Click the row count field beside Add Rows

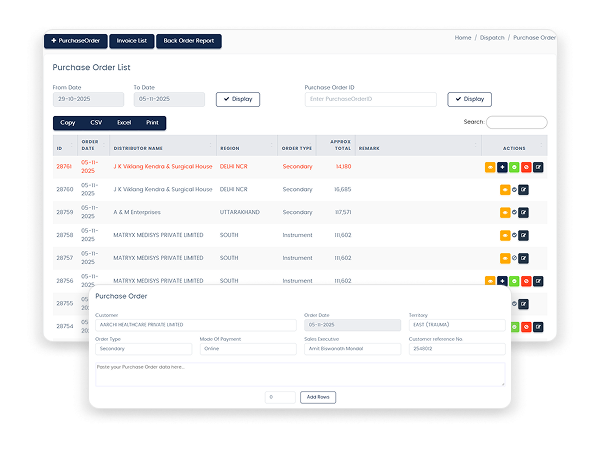[280, 397]
